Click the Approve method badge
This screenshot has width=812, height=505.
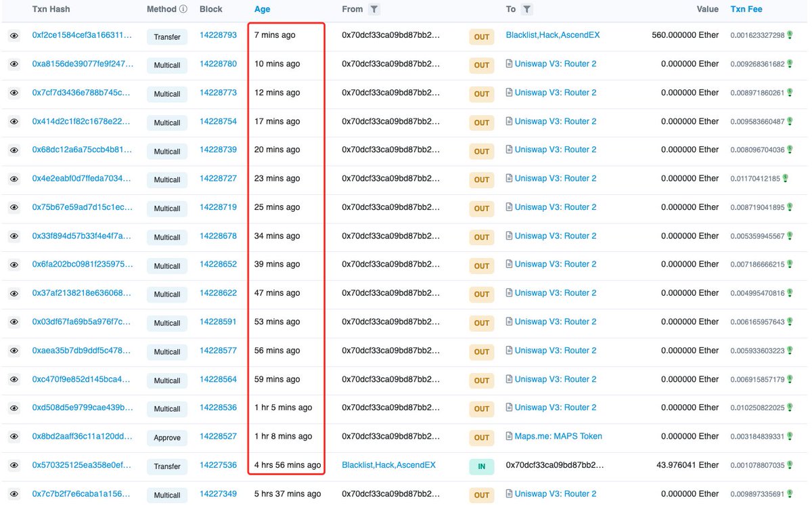tap(167, 438)
